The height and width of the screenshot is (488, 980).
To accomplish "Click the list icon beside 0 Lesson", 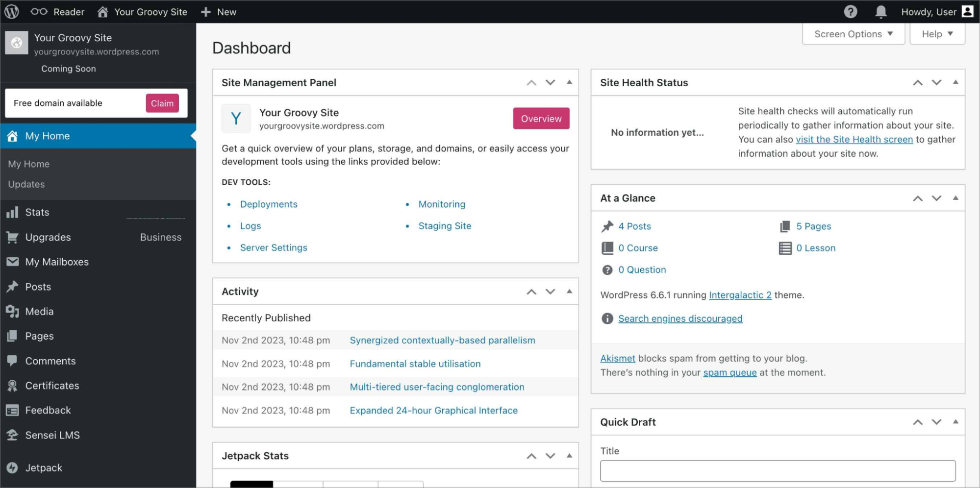I will [785, 248].
